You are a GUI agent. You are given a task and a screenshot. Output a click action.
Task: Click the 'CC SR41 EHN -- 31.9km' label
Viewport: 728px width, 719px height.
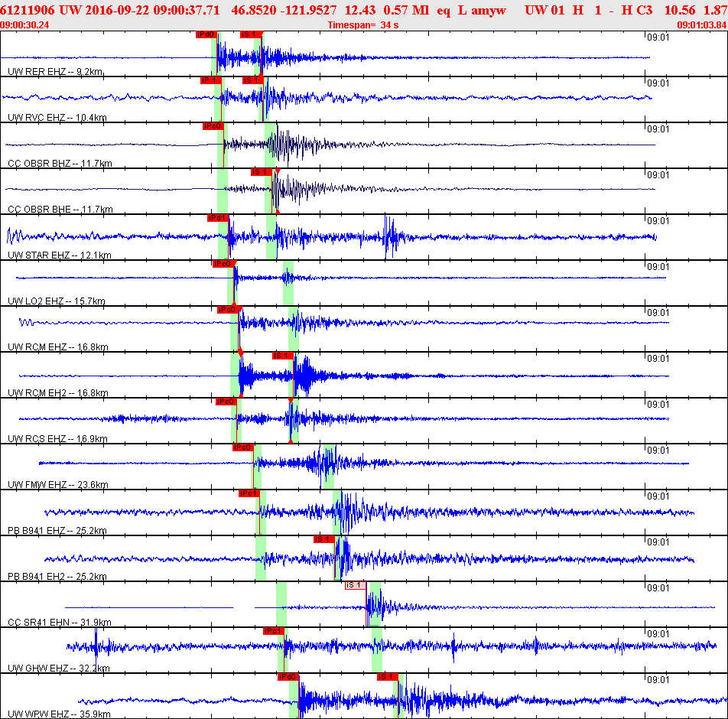click(x=60, y=623)
